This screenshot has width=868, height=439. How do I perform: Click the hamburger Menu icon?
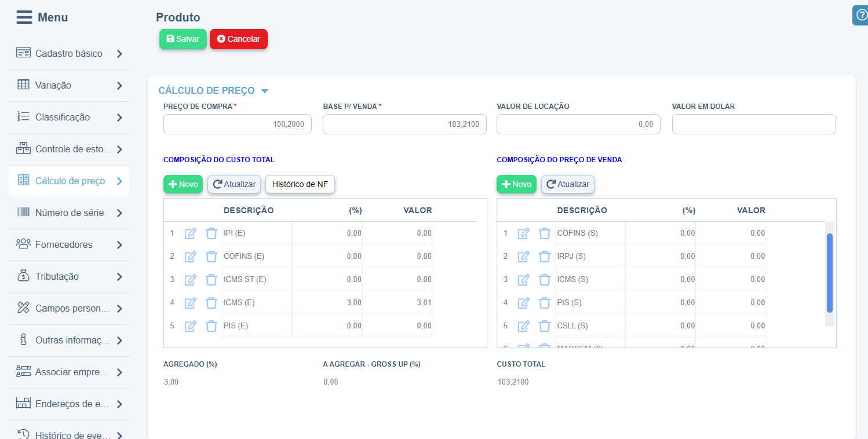point(24,17)
